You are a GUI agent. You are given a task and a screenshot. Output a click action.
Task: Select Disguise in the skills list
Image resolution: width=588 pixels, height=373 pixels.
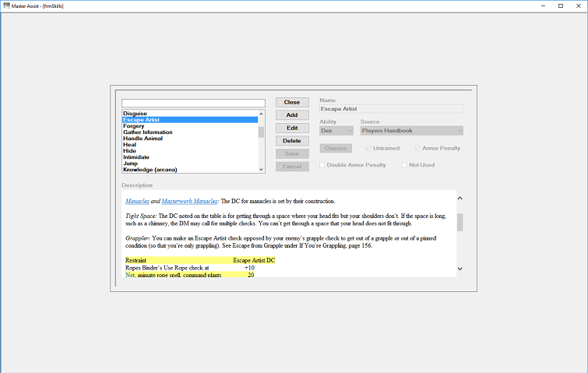coord(190,113)
